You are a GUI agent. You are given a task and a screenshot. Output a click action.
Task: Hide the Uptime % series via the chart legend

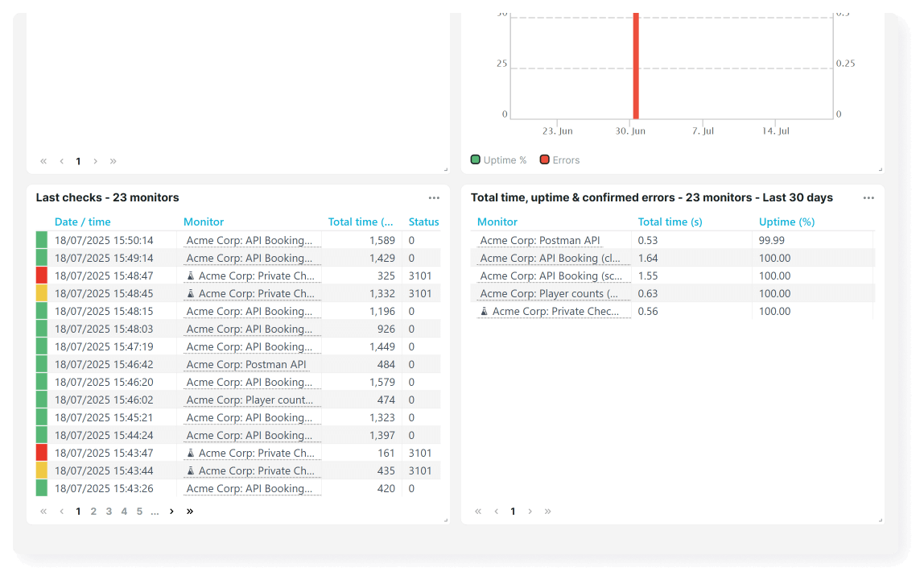(498, 159)
